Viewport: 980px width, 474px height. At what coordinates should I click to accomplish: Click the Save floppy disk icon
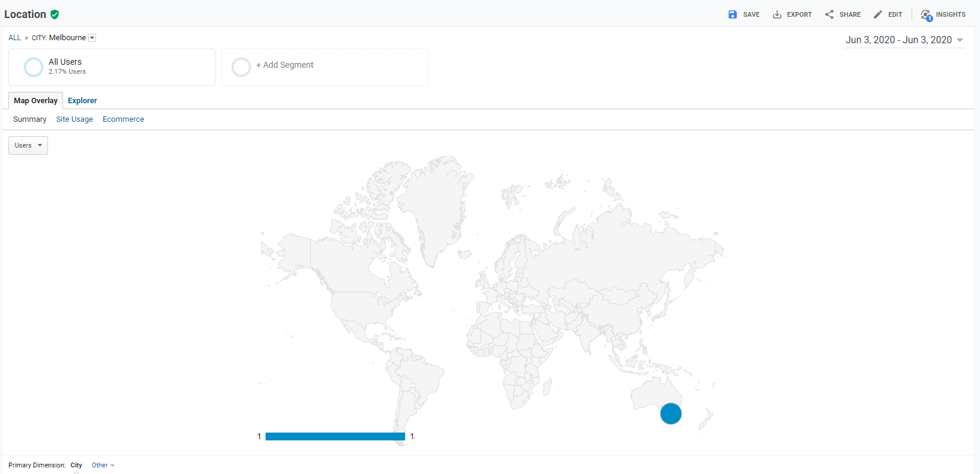[732, 14]
